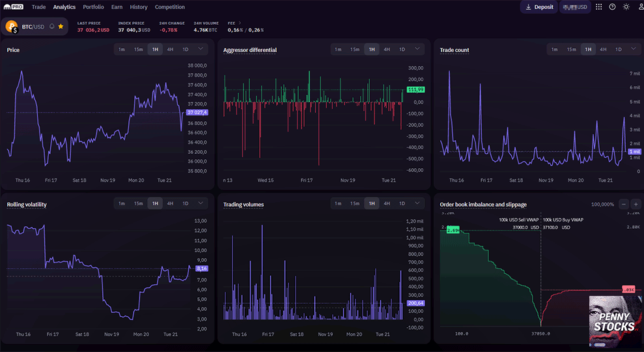This screenshot has height=352, width=644.
Task: Open the apps grid menu
Action: (598, 7)
